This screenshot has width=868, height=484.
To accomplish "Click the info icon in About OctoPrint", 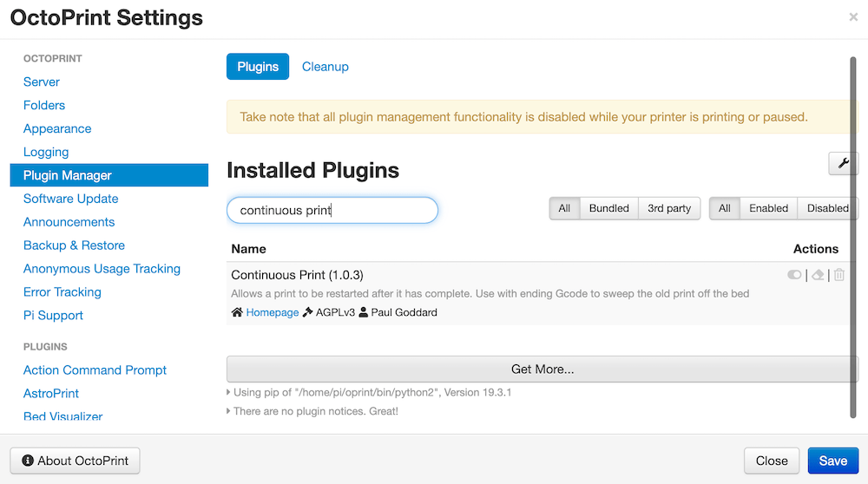I will click(28, 461).
